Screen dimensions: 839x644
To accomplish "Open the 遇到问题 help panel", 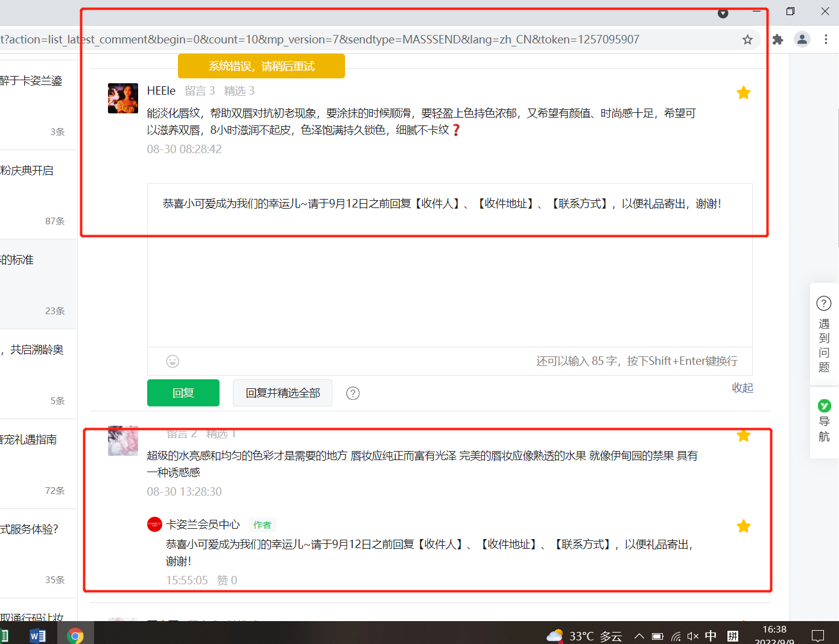I will point(824,335).
